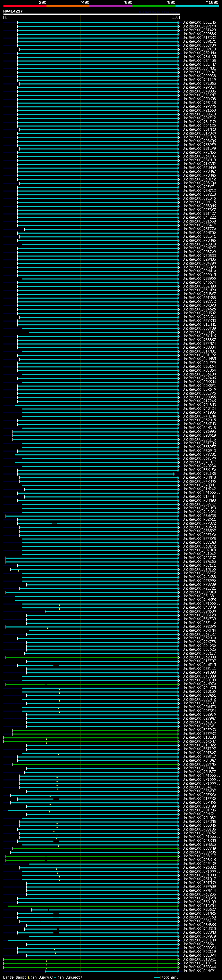Select the UniRef100_A1CYQ4 hit name

199,906
